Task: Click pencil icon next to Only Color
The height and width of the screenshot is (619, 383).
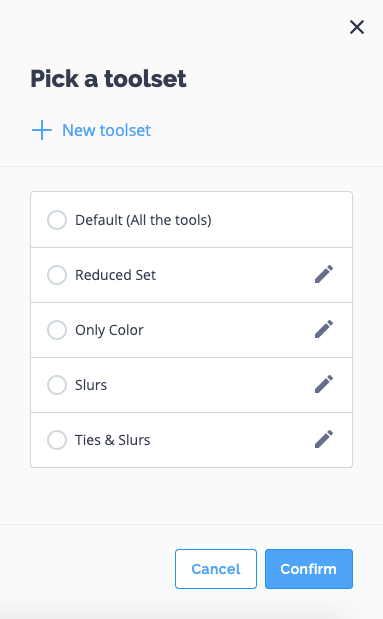Action: 324,329
